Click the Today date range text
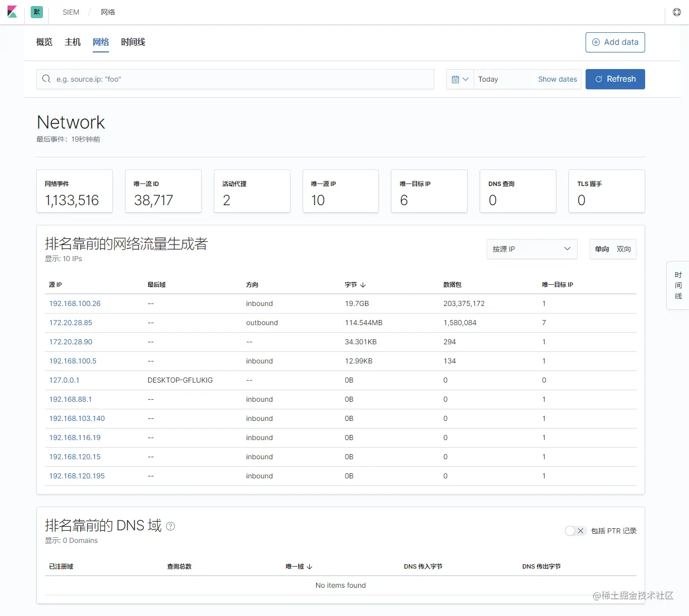This screenshot has height=616, width=689. [488, 79]
